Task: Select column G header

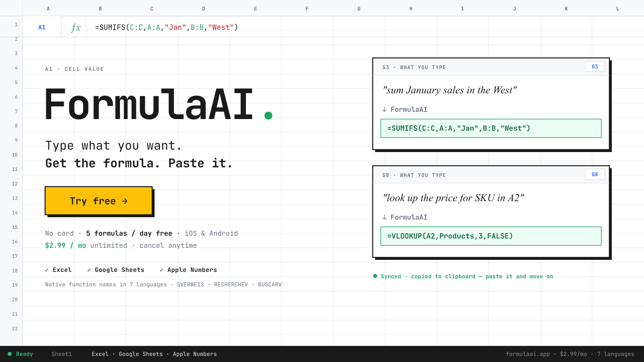Action: pos(359,8)
